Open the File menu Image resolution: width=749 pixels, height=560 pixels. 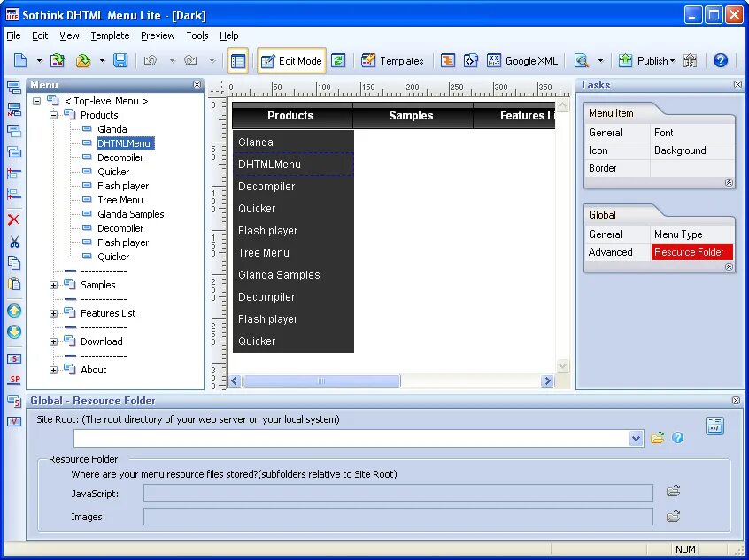click(x=13, y=35)
